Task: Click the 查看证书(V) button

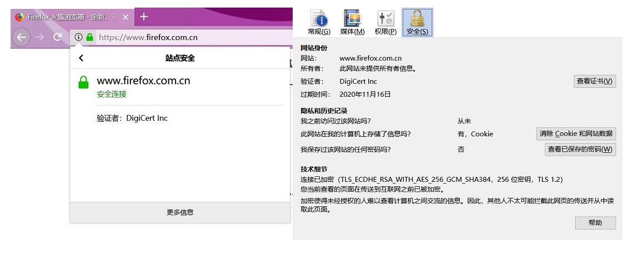Action: point(595,81)
